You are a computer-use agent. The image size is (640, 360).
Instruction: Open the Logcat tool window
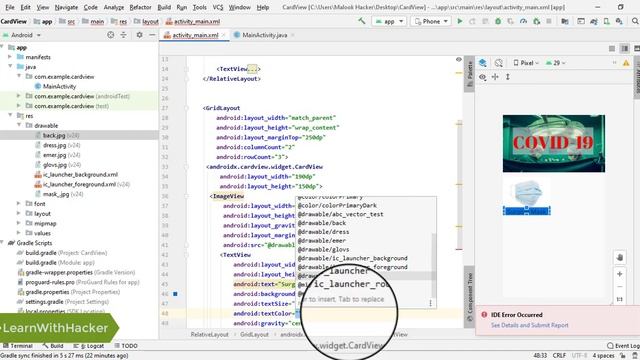pyautogui.click(x=90, y=346)
